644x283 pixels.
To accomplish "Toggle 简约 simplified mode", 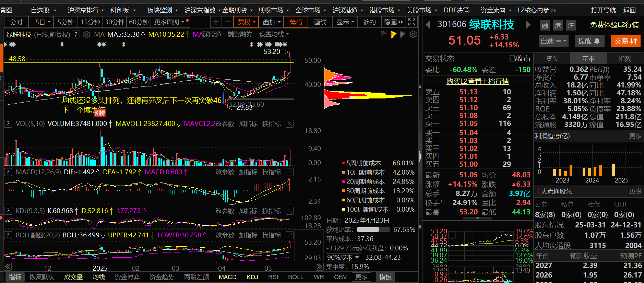I will pyautogui.click(x=369, y=22).
